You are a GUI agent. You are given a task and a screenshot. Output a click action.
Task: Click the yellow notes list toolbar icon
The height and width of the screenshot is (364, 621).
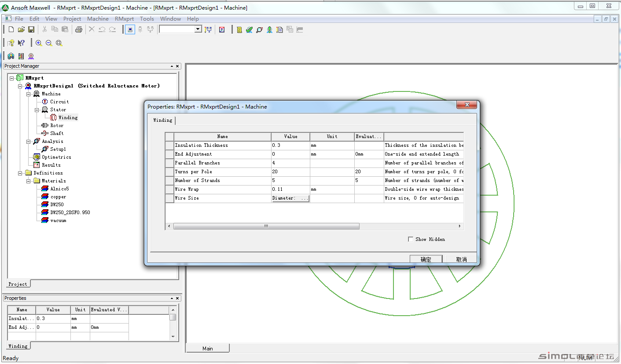click(239, 29)
